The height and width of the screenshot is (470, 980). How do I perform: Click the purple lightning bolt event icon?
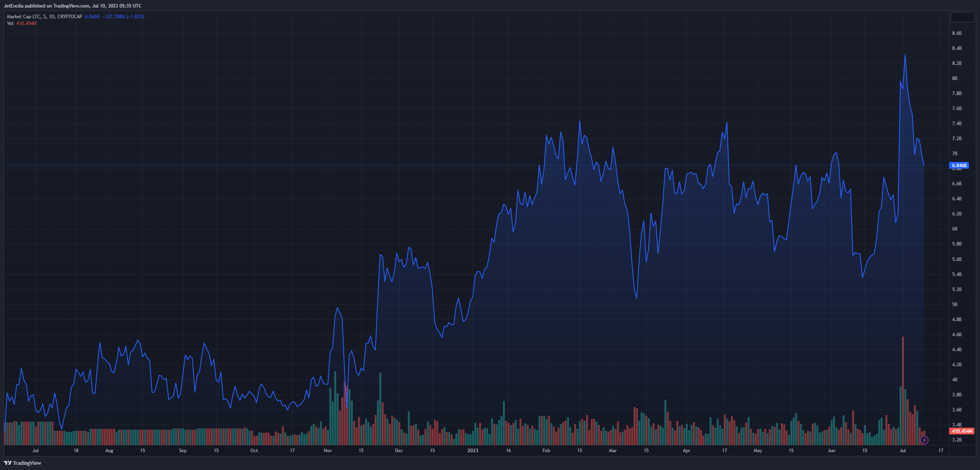[x=924, y=440]
